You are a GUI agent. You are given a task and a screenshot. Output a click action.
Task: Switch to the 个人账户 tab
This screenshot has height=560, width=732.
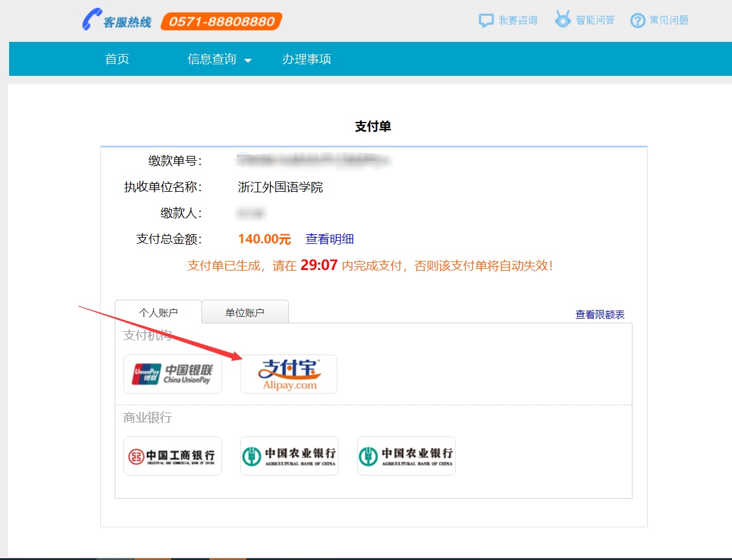[158, 312]
